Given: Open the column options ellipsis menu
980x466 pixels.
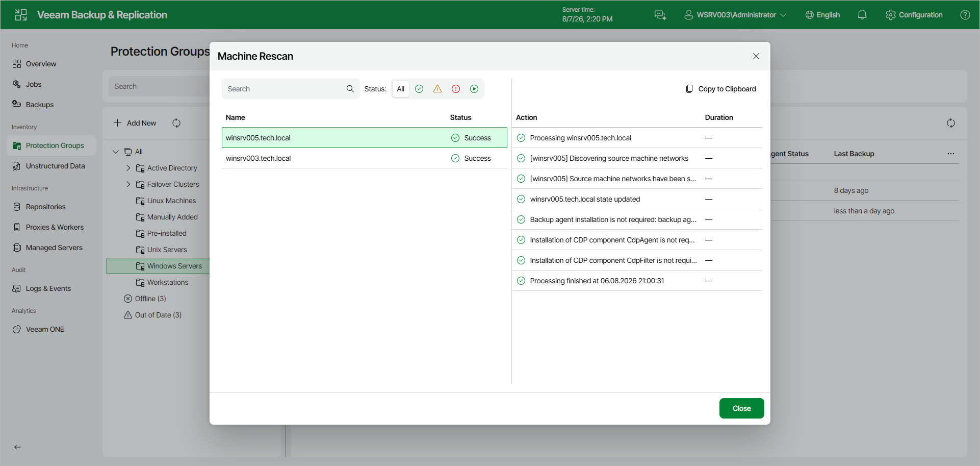Looking at the screenshot, I should click(951, 154).
